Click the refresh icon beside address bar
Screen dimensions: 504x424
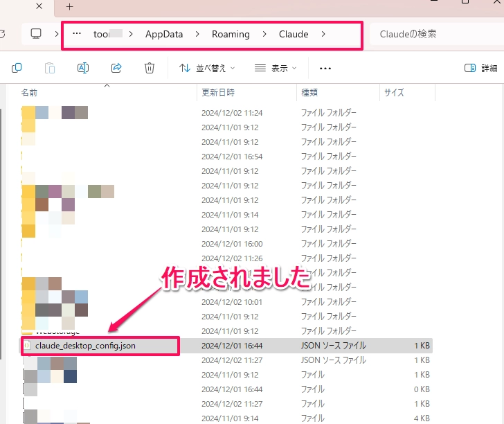[x=2, y=34]
